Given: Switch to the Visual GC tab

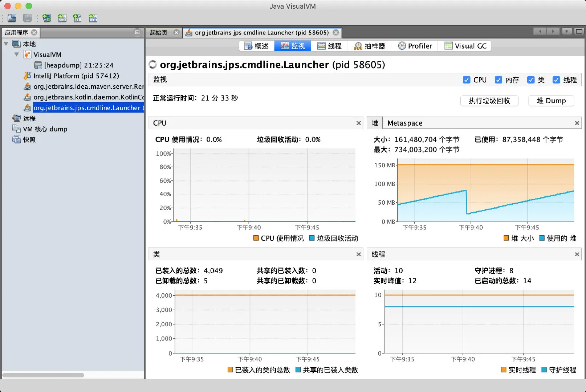Looking at the screenshot, I should (465, 46).
